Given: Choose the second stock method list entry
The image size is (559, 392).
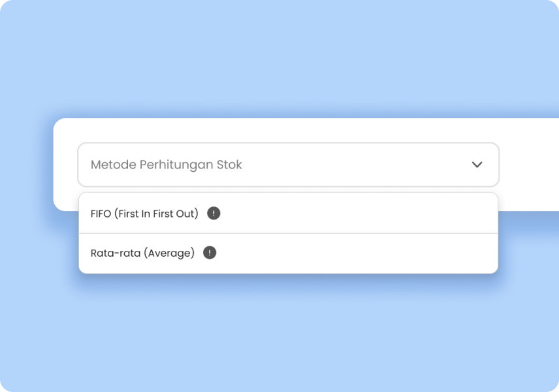Looking at the screenshot, I should pos(288,253).
